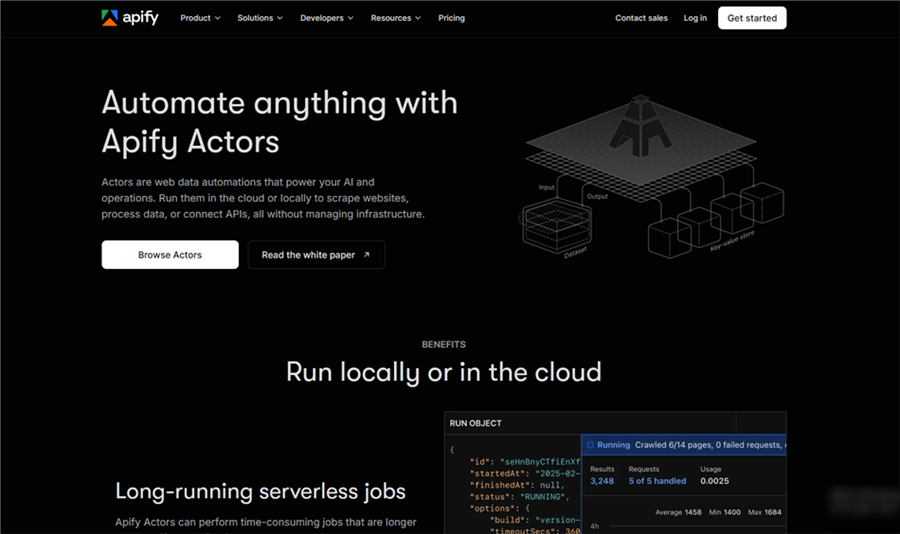
Task: Click the Get started button
Action: pyautogui.click(x=752, y=18)
